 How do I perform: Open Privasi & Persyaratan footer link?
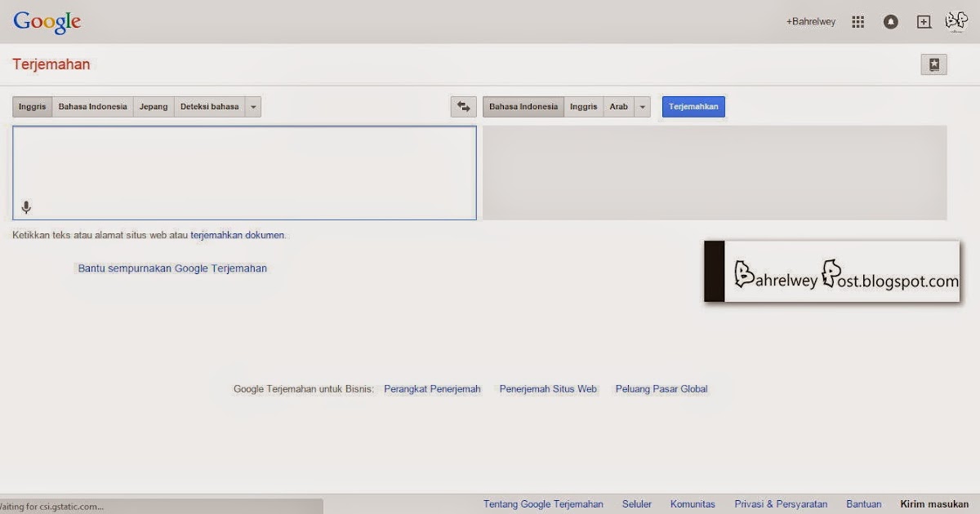click(781, 504)
